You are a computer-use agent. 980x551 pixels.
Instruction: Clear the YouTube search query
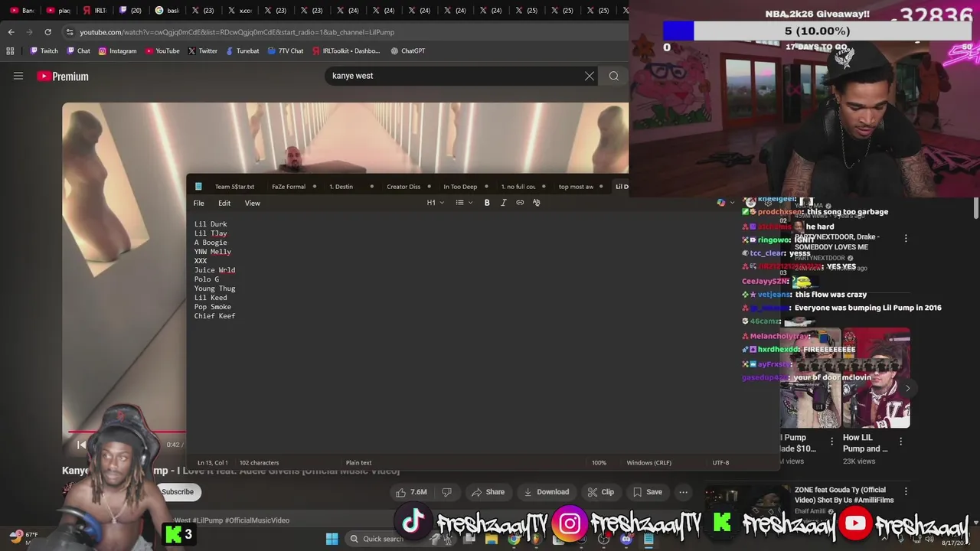point(589,77)
